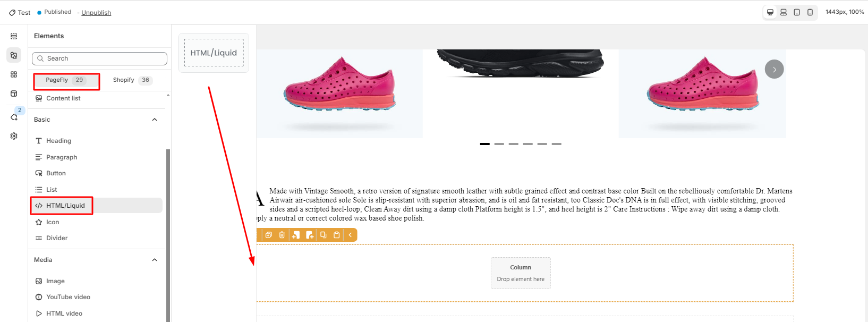
Task: Switch to mobile phone preview mode
Action: point(810,12)
